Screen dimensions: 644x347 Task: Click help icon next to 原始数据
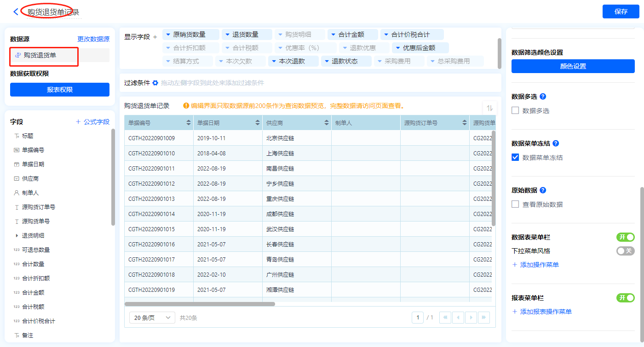pyautogui.click(x=543, y=190)
